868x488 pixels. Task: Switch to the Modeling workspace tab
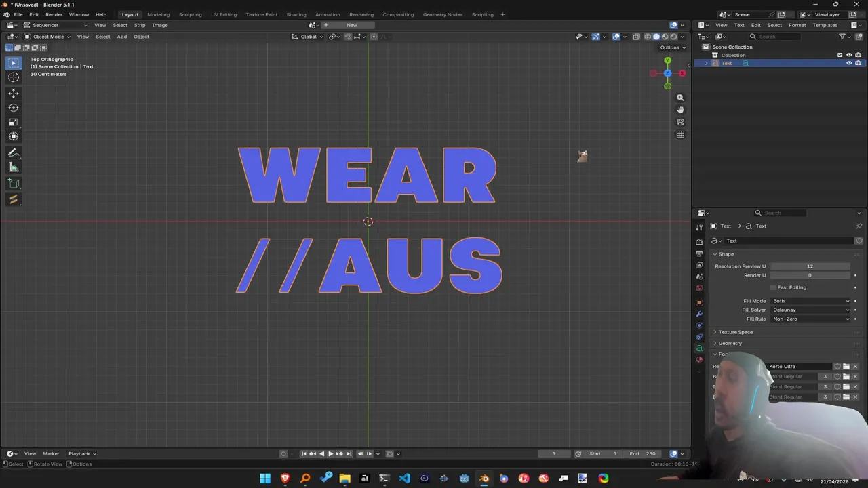point(158,14)
